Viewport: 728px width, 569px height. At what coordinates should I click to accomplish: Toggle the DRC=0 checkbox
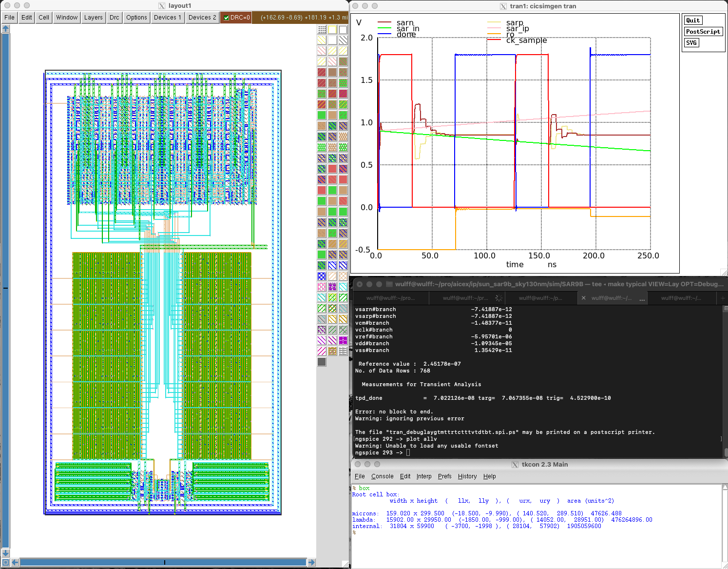pos(226,18)
